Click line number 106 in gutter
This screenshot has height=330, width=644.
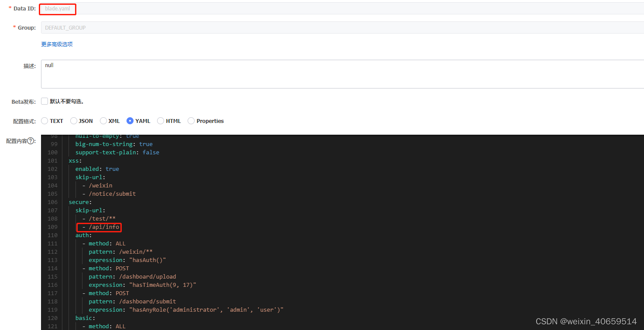tap(52, 202)
